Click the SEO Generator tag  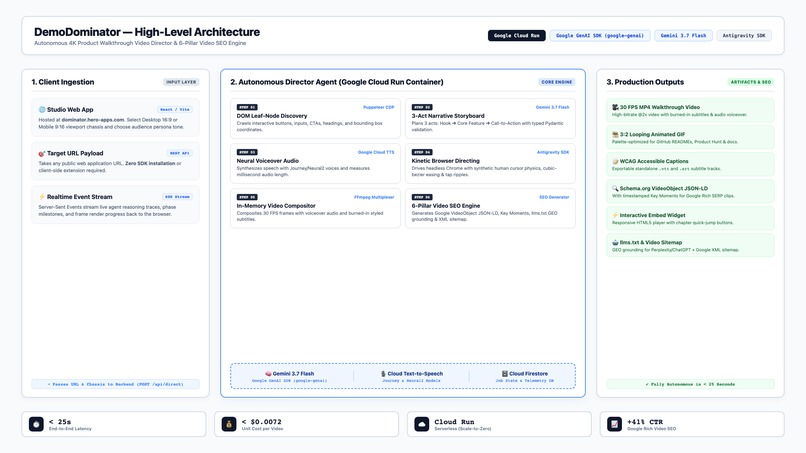pos(554,197)
